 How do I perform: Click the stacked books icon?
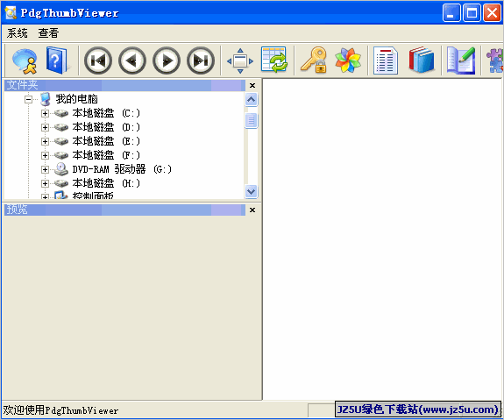[x=422, y=60]
